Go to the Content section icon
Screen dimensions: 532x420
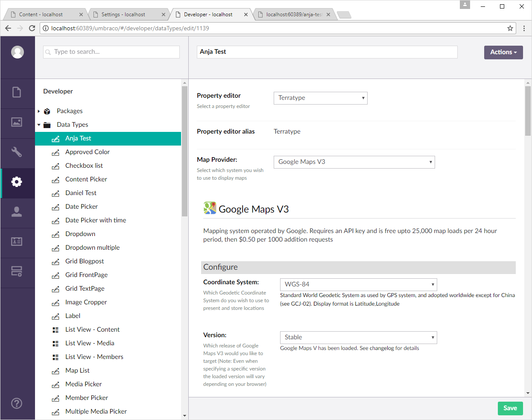(17, 92)
